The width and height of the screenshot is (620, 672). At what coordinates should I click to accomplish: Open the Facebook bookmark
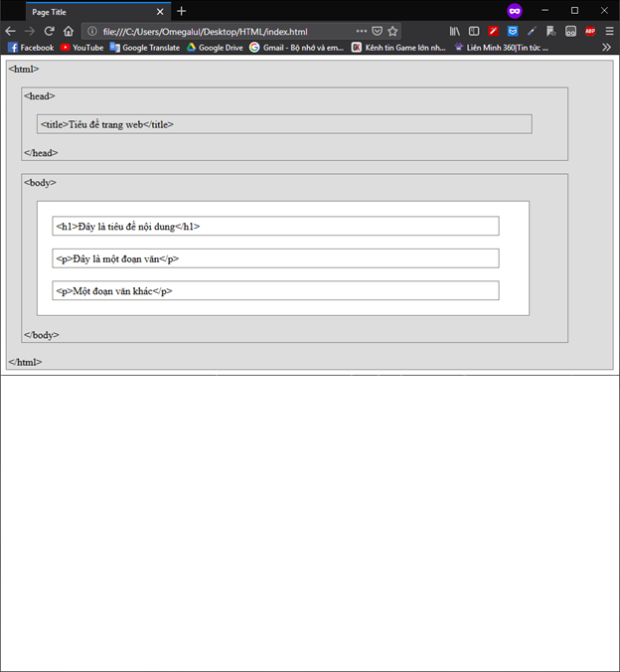tap(31, 47)
